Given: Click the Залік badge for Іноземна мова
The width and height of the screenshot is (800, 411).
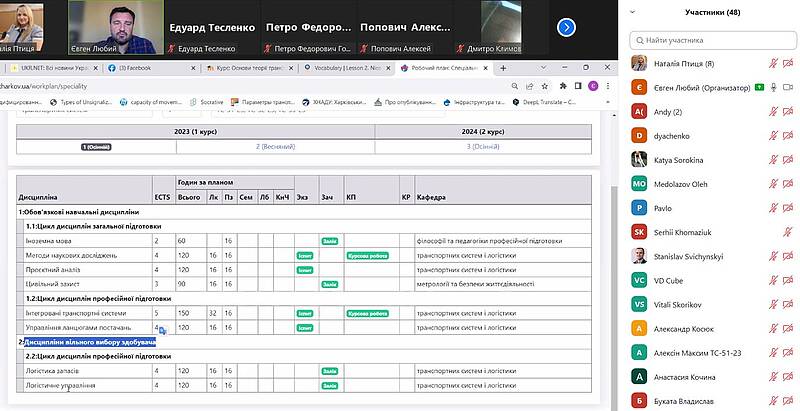Looking at the screenshot, I should point(330,241).
